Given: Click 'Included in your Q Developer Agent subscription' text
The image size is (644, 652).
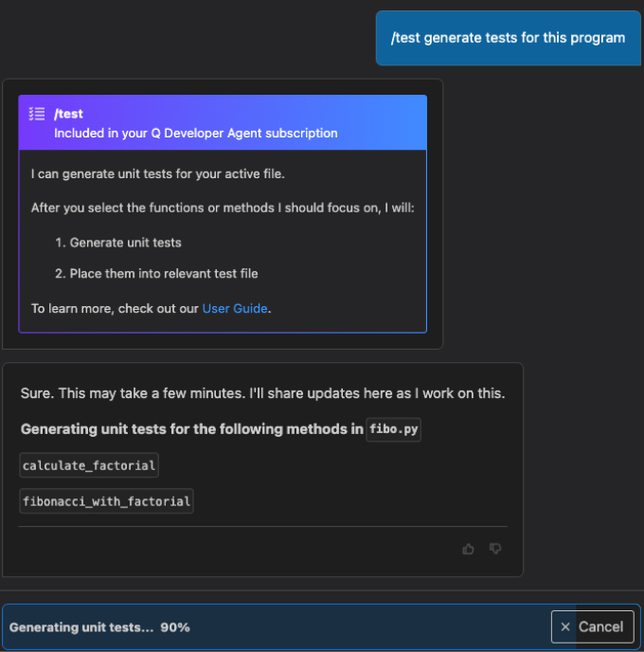Looking at the screenshot, I should pyautogui.click(x=196, y=134).
